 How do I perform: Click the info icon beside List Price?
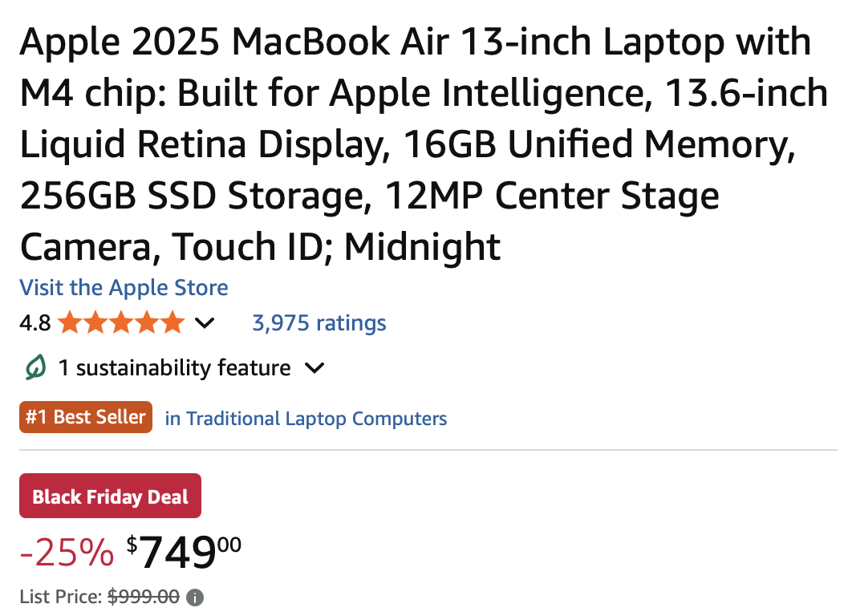(x=195, y=598)
